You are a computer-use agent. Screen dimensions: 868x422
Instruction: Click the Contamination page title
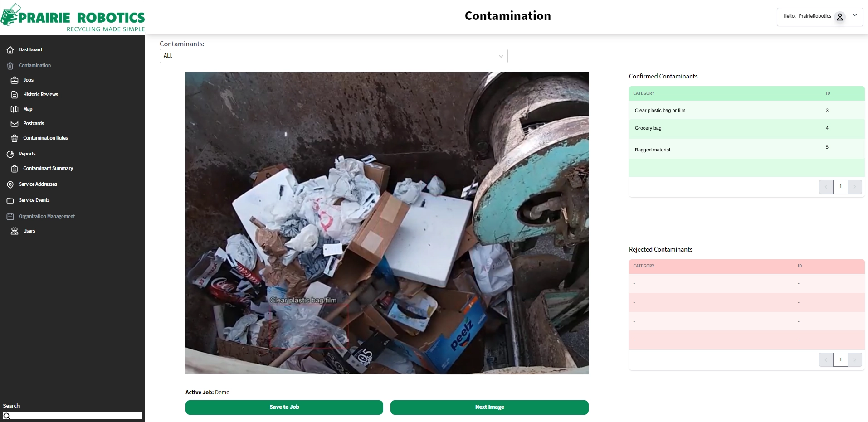[x=507, y=16]
